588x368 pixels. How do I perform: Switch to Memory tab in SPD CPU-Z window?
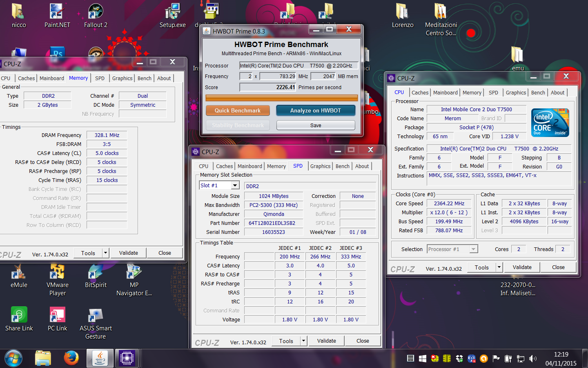tap(276, 166)
